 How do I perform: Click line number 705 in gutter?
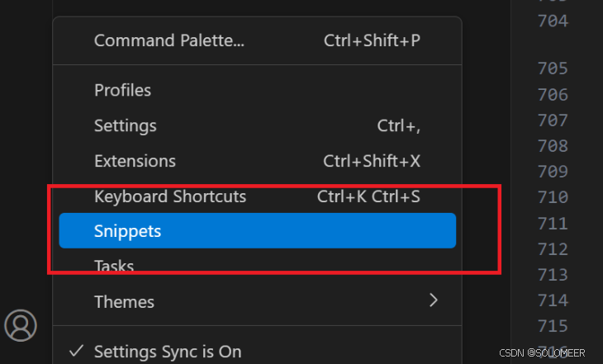click(x=552, y=69)
